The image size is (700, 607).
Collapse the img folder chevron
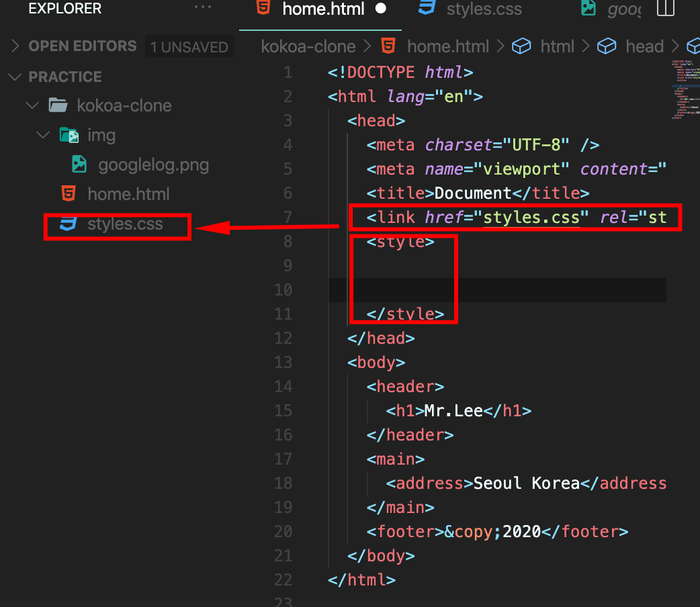pyautogui.click(x=43, y=135)
